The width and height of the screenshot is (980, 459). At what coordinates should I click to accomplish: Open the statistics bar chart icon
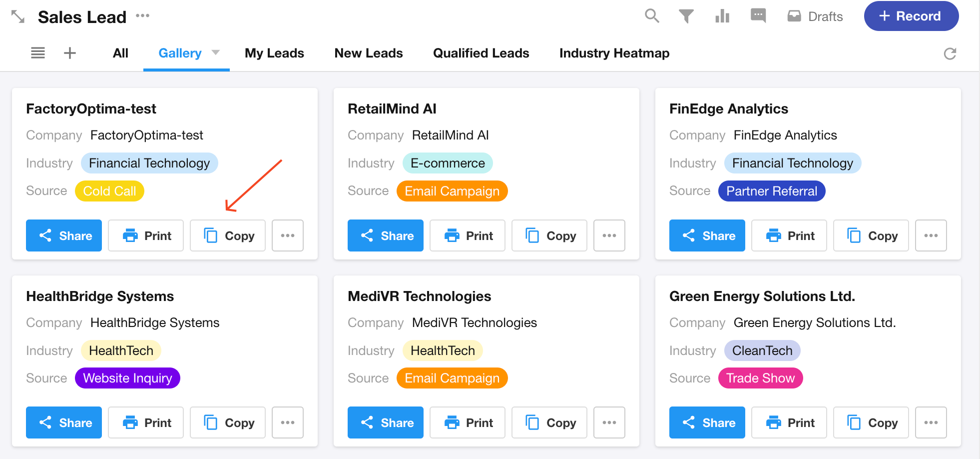coord(722,16)
